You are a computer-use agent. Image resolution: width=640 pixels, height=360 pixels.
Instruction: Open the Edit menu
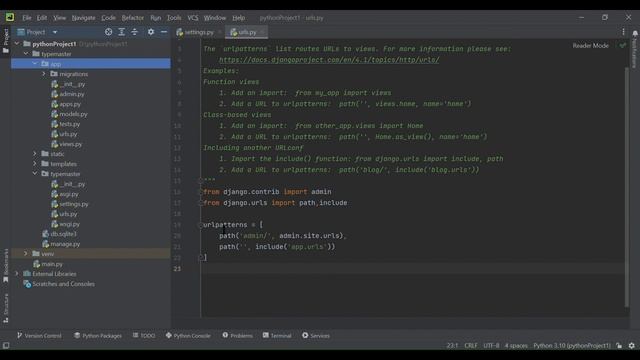[42, 18]
